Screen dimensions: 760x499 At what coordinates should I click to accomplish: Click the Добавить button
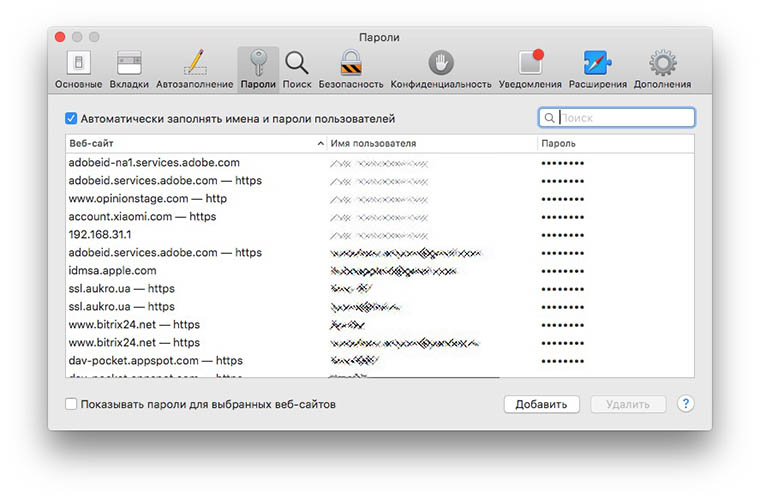tap(541, 405)
